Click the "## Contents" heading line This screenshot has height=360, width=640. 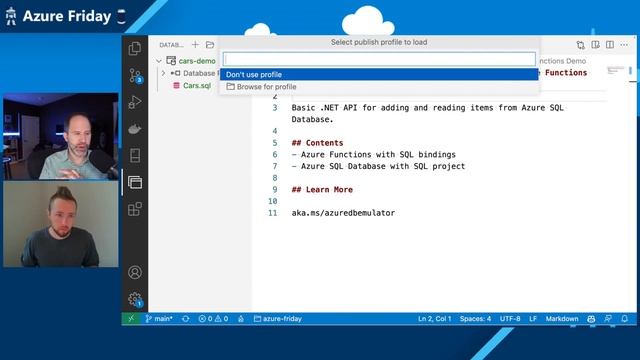tap(317, 143)
